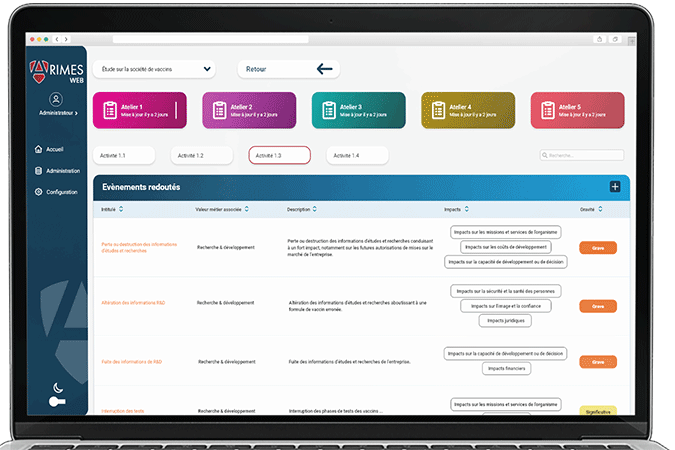Click the moon night-mode icon
Viewport: 675px width, 450px height.
(58, 388)
